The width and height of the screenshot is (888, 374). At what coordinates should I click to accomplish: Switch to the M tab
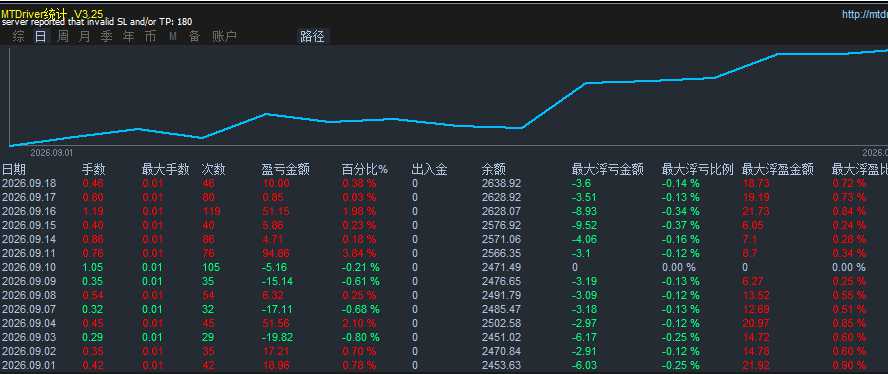(x=173, y=37)
